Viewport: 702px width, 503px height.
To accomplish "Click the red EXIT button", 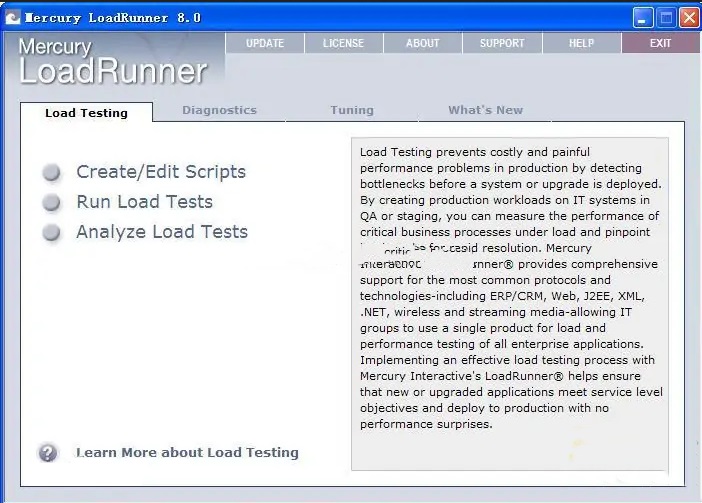I will click(x=660, y=43).
